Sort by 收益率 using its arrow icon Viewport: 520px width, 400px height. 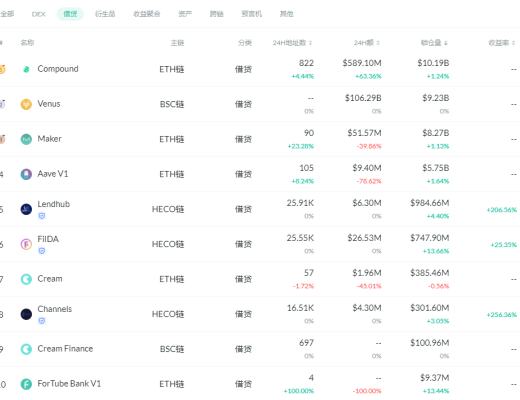[x=514, y=43]
